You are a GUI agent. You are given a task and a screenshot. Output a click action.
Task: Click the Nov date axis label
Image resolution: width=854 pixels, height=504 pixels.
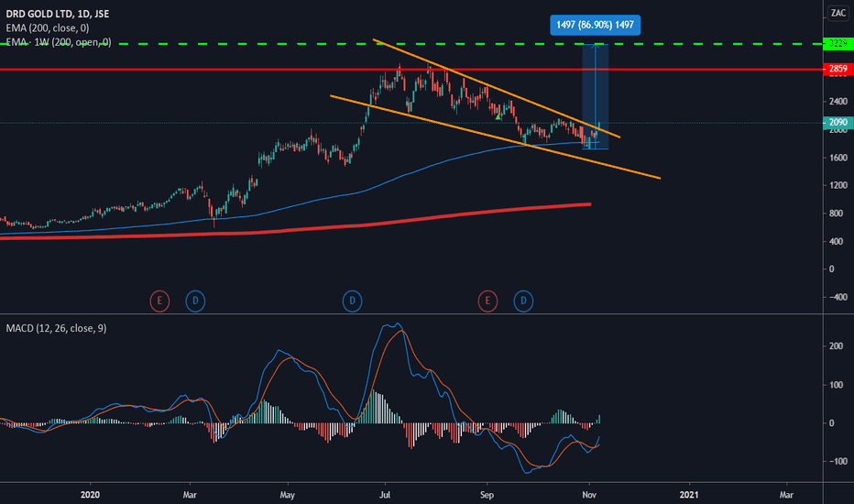[x=589, y=495]
